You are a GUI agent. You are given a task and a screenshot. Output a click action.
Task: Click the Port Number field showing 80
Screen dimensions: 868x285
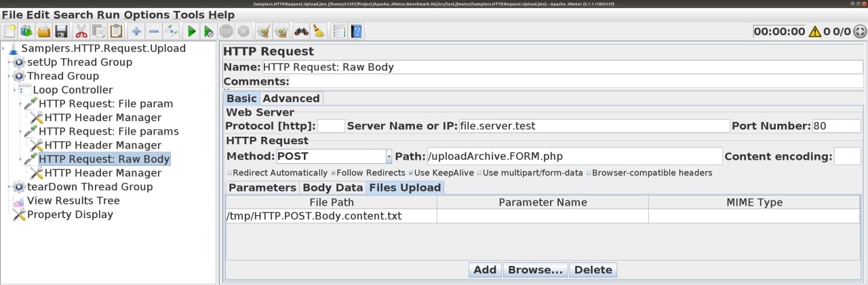tap(836, 126)
